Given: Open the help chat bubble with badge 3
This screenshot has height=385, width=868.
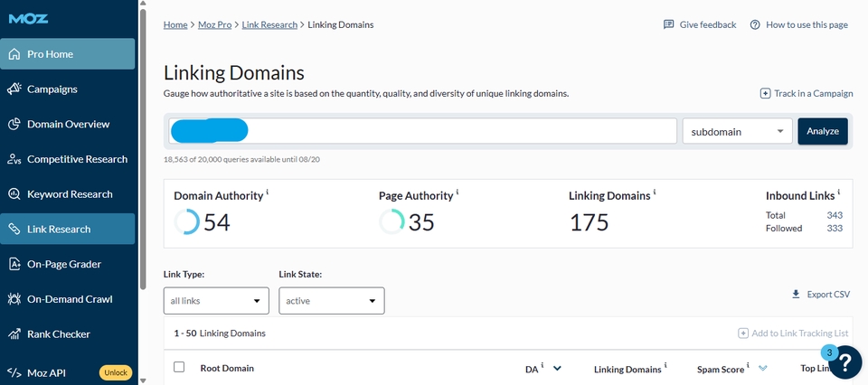Looking at the screenshot, I should 844,362.
